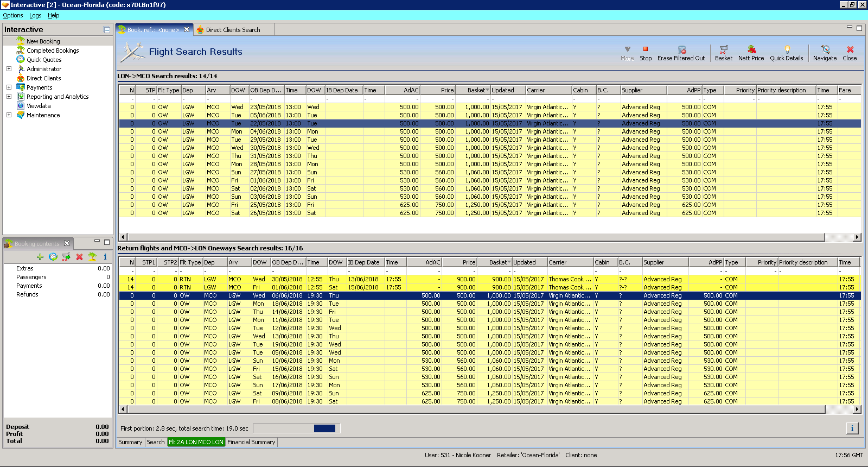Expand Reporting and Analytics node
Screen dimensions: 868x467
(9, 97)
